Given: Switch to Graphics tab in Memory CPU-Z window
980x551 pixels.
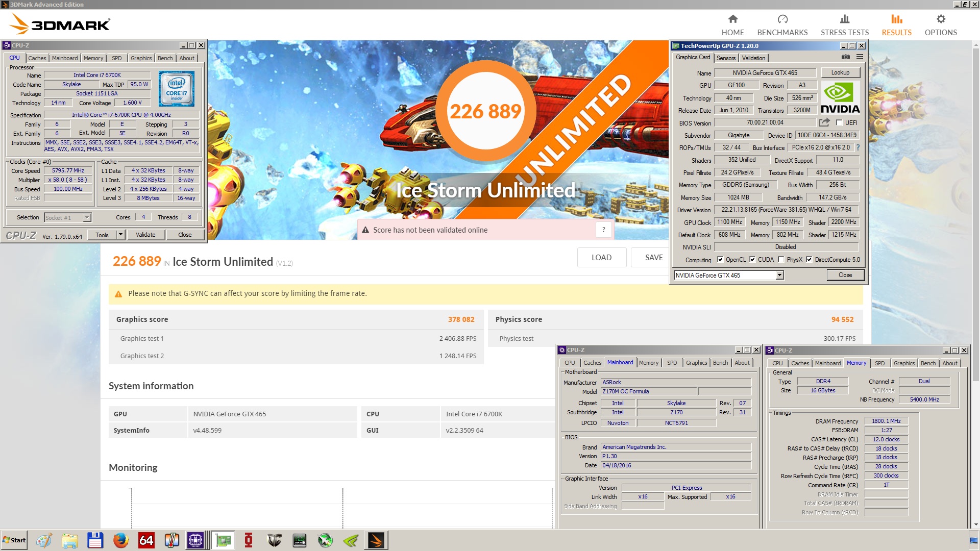Looking at the screenshot, I should (x=904, y=363).
